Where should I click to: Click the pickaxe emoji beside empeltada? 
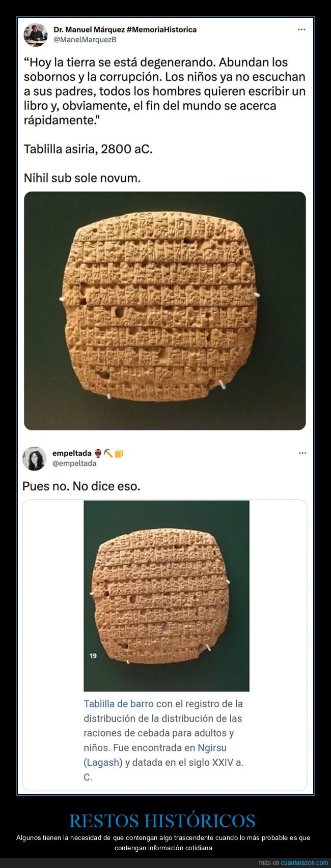point(108,453)
